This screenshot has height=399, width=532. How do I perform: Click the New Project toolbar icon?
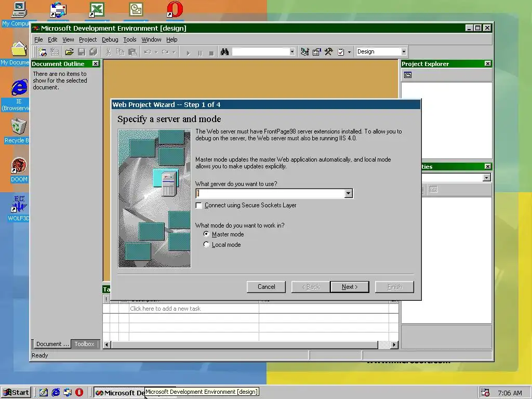click(x=43, y=52)
